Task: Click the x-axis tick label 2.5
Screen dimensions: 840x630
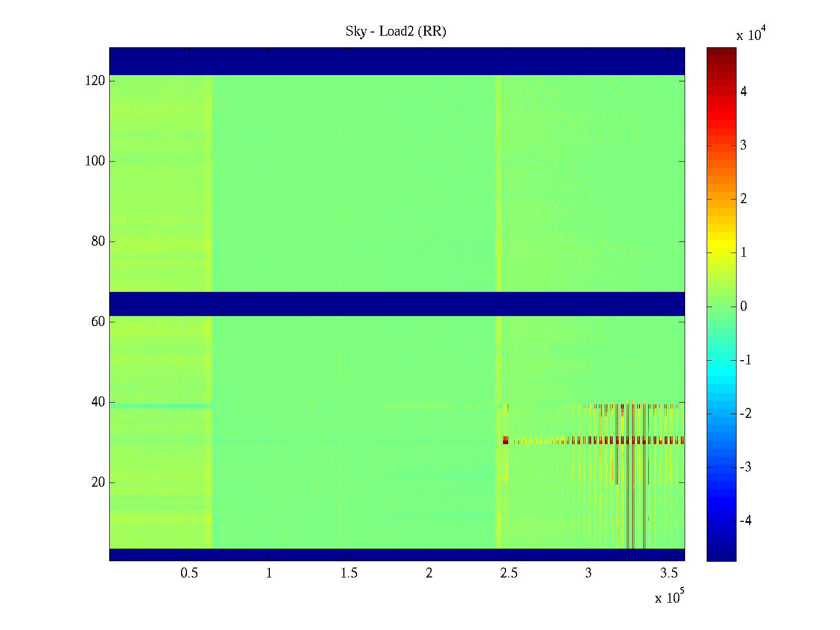Action: coord(509,573)
